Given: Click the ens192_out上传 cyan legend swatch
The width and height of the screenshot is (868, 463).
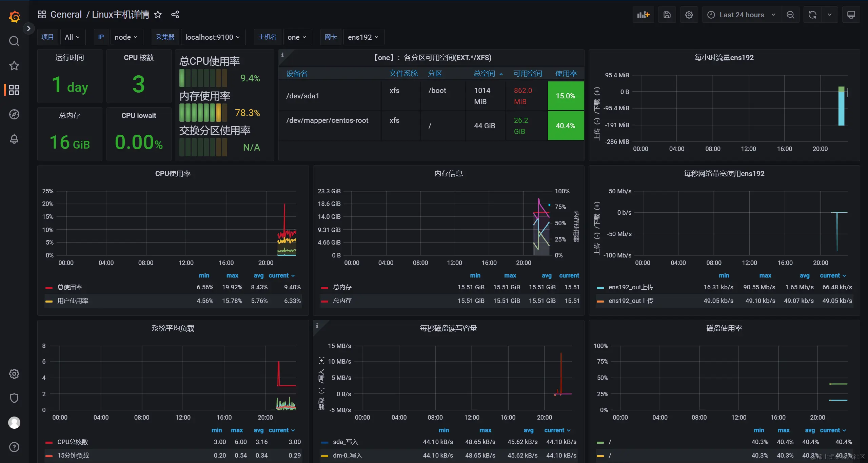Looking at the screenshot, I should click(600, 288).
